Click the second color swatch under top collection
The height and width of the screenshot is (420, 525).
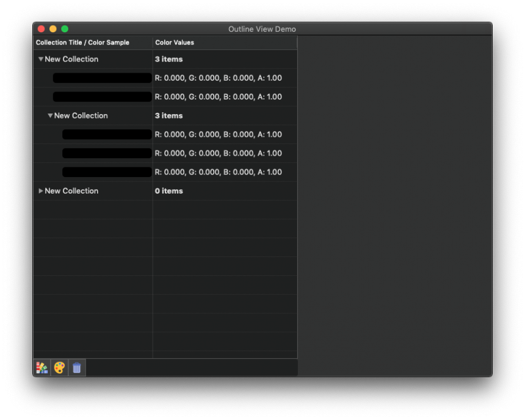pos(101,96)
